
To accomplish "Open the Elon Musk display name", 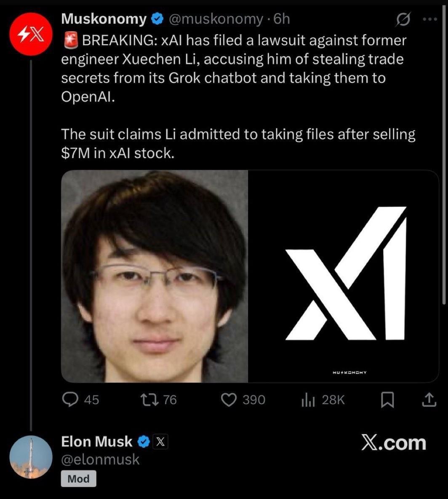I will click(97, 442).
